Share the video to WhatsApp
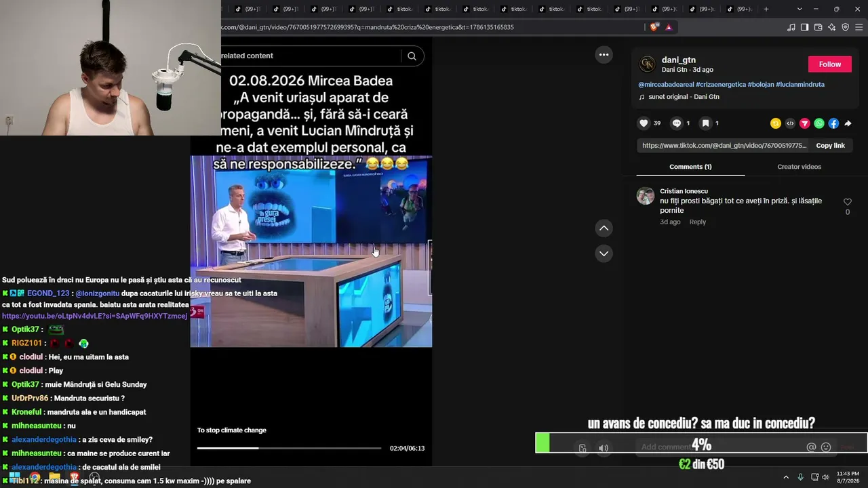 (819, 123)
